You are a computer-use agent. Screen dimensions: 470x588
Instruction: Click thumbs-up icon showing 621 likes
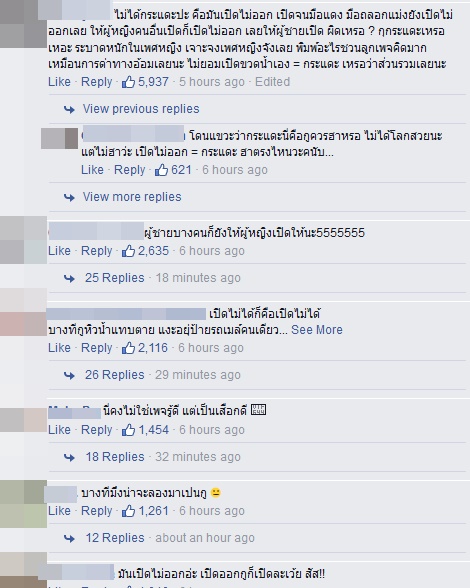161,170
